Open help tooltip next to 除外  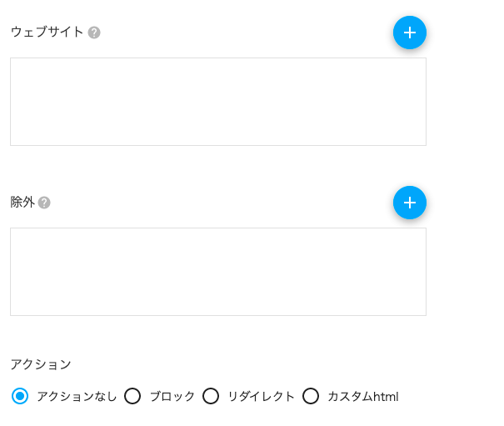coord(44,203)
